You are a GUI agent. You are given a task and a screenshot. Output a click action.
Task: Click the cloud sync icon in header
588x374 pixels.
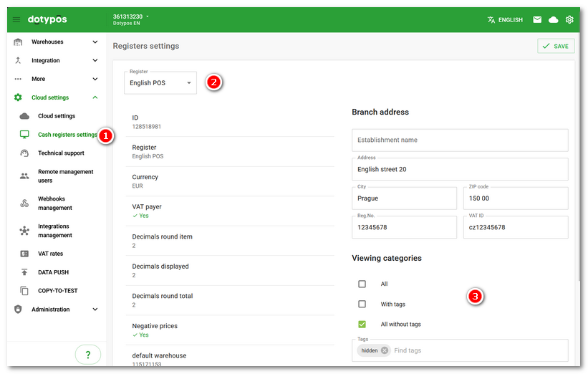click(554, 19)
